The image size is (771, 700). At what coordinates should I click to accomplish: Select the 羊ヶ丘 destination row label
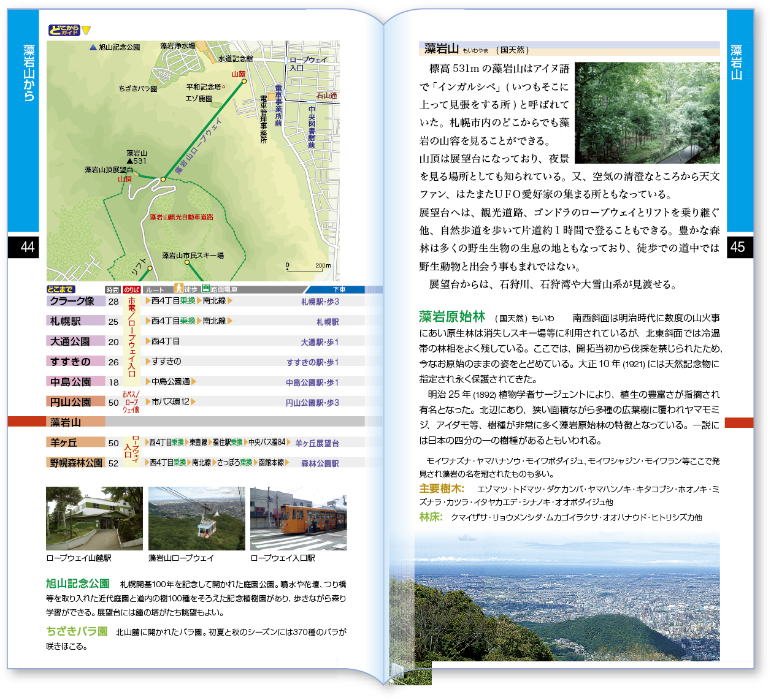click(76, 443)
